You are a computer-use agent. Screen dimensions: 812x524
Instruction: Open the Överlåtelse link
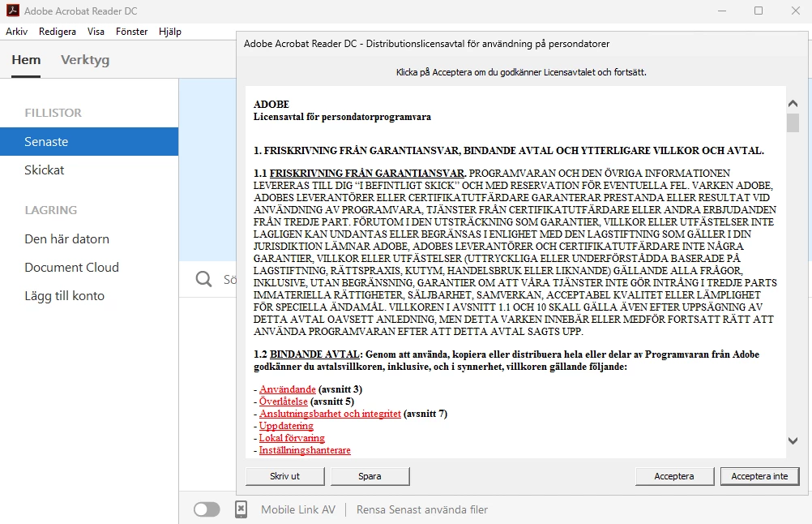[284, 402]
